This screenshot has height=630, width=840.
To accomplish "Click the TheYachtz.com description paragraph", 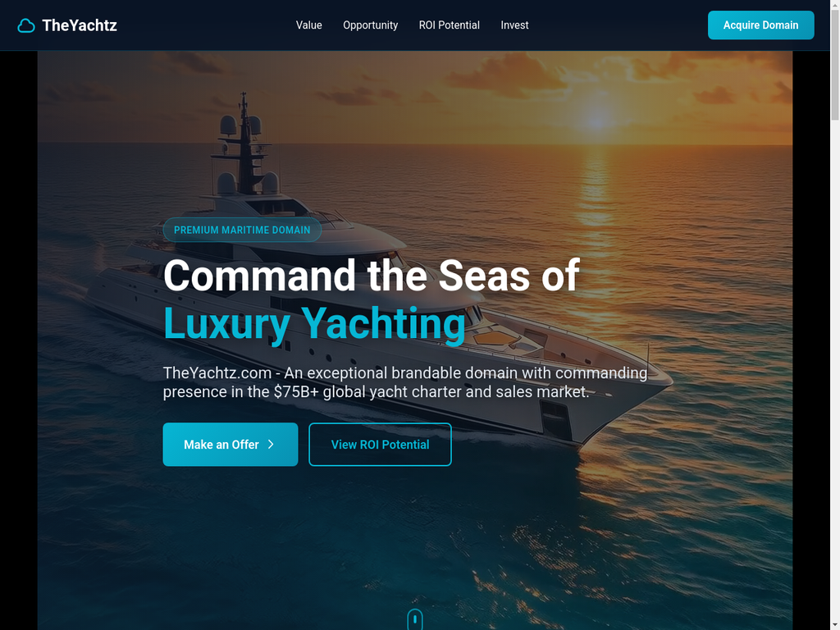I will click(405, 382).
